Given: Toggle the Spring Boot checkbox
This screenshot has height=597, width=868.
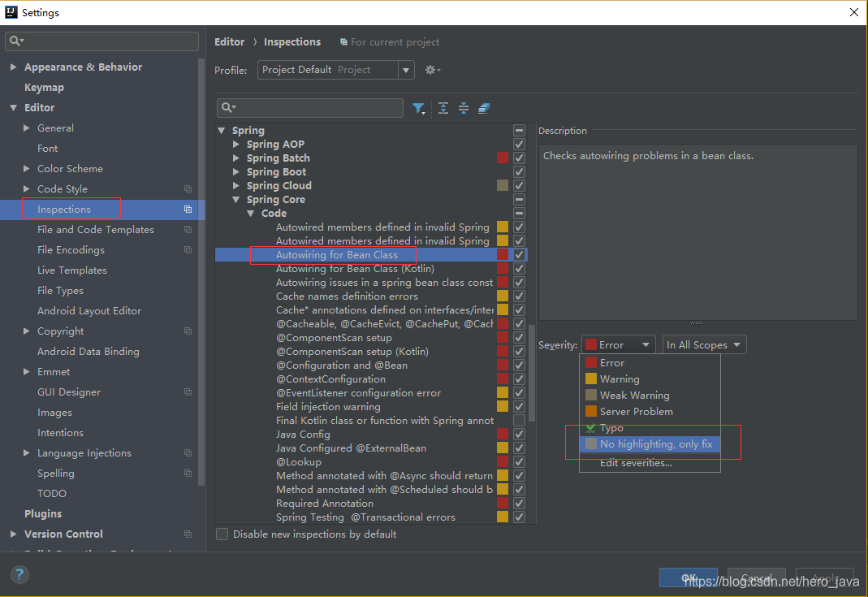Looking at the screenshot, I should coord(519,171).
